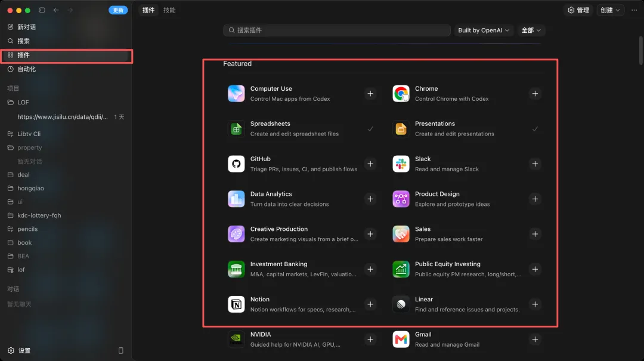Open the Spreadsheets plugin icon

(x=236, y=129)
